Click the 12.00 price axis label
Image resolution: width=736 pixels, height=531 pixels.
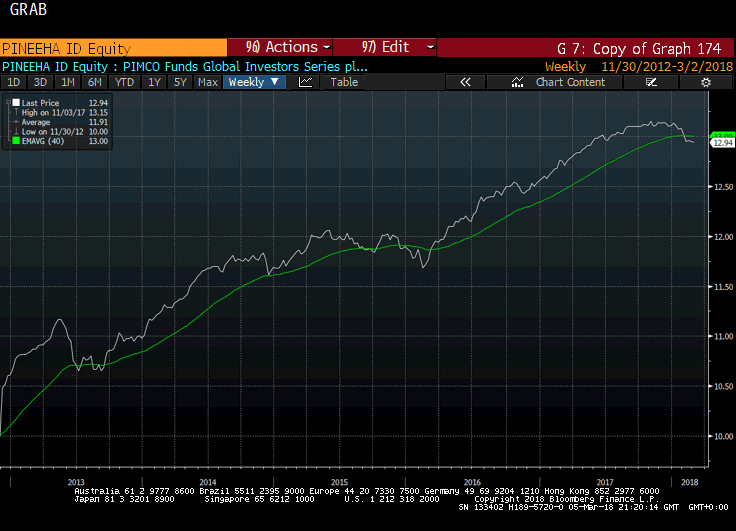[x=723, y=237]
